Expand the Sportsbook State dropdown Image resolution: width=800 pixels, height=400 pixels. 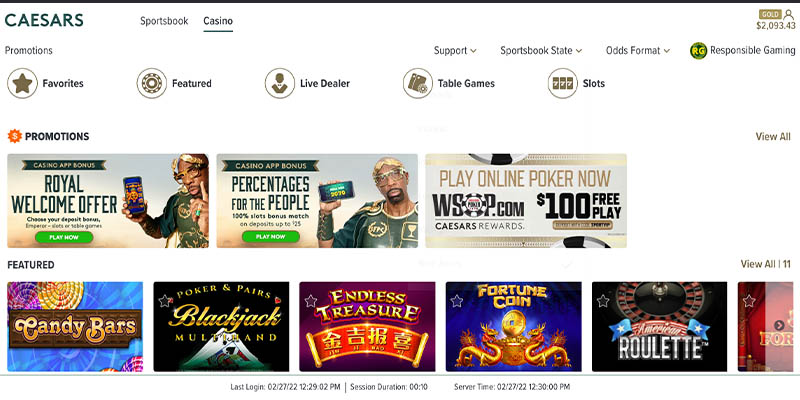(541, 51)
